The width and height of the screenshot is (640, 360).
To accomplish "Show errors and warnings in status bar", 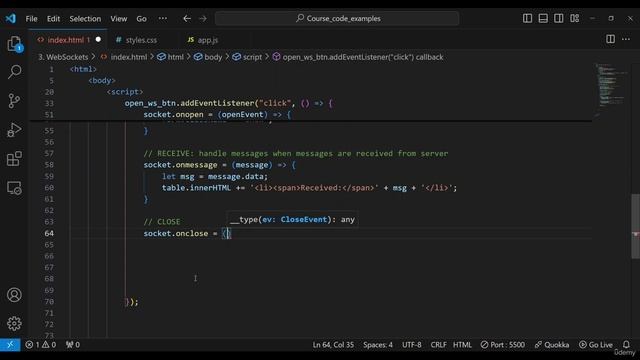I will (x=40, y=345).
